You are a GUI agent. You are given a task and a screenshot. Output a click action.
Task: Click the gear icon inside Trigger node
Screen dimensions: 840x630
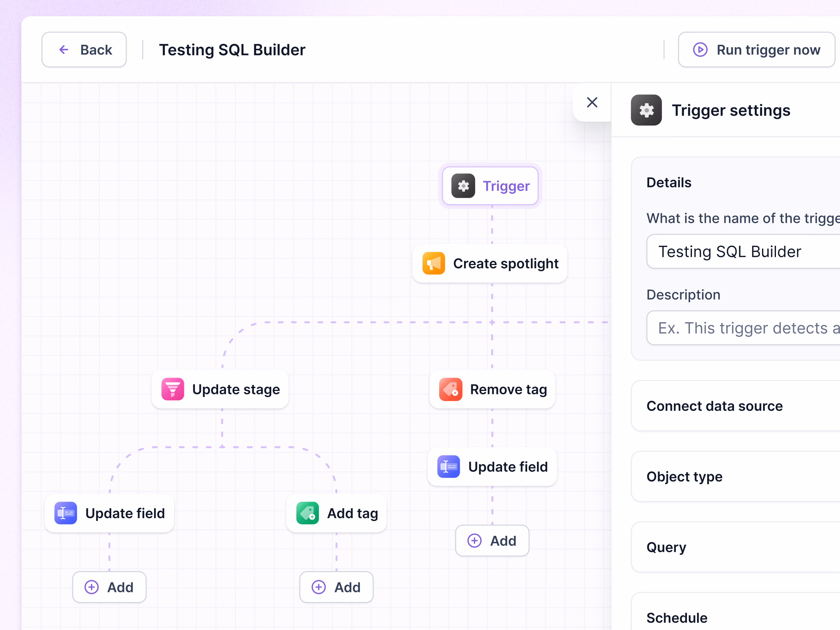pos(463,186)
